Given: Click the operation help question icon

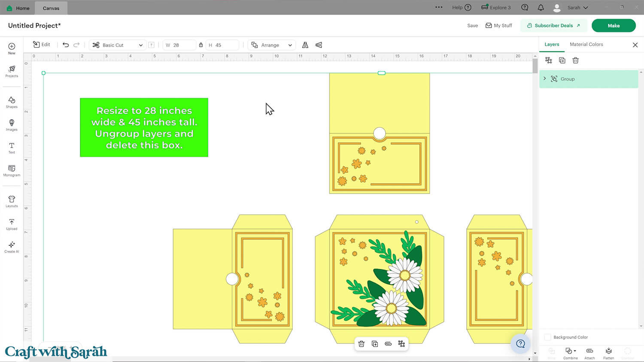Looking at the screenshot, I should (151, 45).
